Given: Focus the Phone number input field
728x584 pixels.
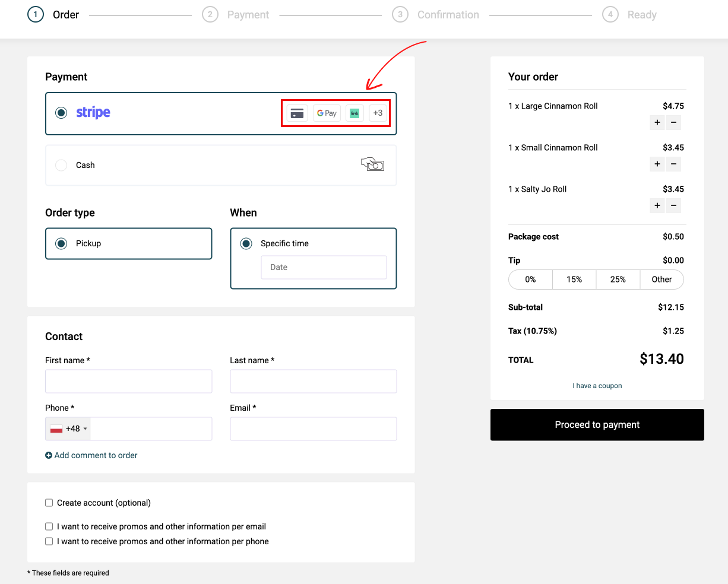Looking at the screenshot, I should (151, 429).
